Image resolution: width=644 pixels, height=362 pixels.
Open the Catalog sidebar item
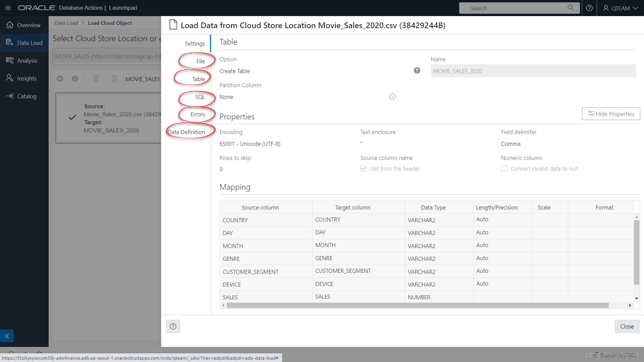click(26, 96)
